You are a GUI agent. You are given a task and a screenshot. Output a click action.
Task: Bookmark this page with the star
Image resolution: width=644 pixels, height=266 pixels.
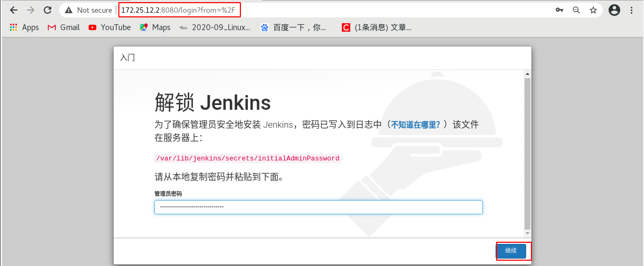click(x=593, y=10)
